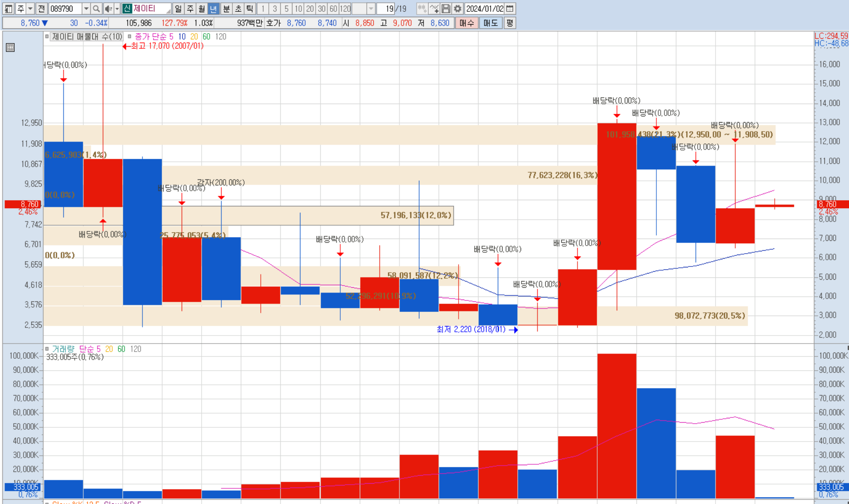Open the grid table icon left of chart
849x504 pixels.
coord(10,47)
